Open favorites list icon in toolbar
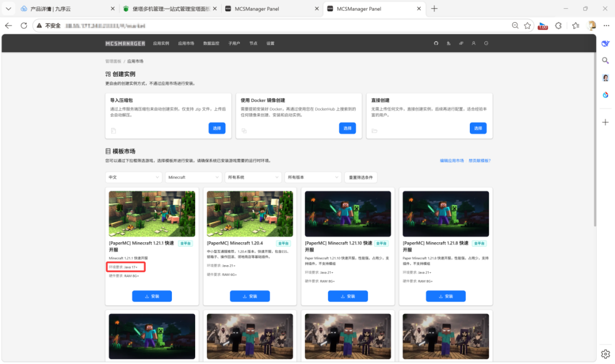Image resolution: width=615 pixels, height=364 pixels. click(x=576, y=26)
